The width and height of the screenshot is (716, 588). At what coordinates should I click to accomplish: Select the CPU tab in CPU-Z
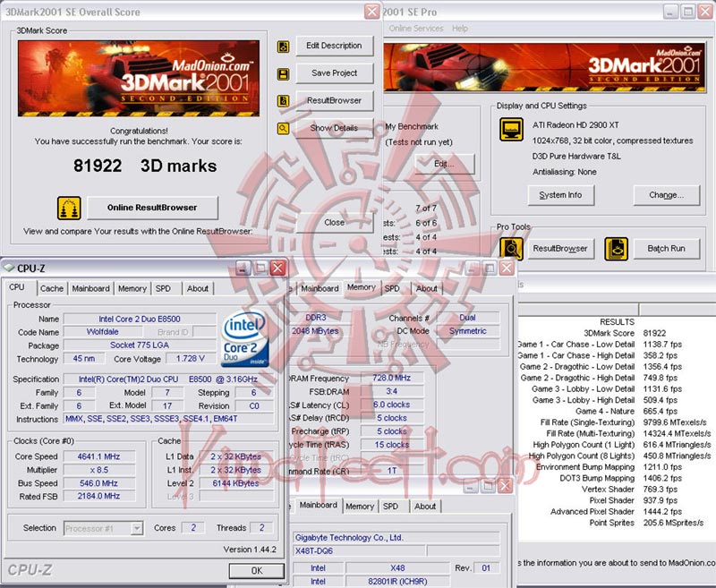click(17, 287)
